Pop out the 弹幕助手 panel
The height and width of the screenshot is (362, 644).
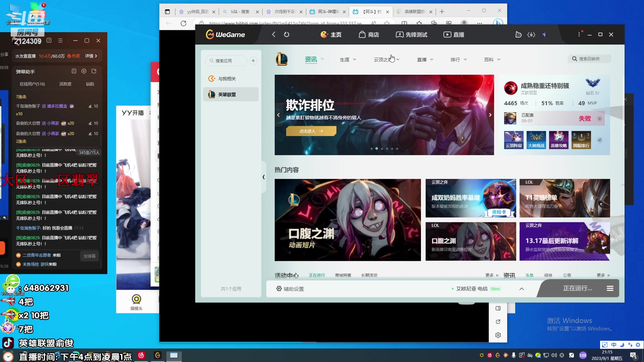[x=94, y=71]
